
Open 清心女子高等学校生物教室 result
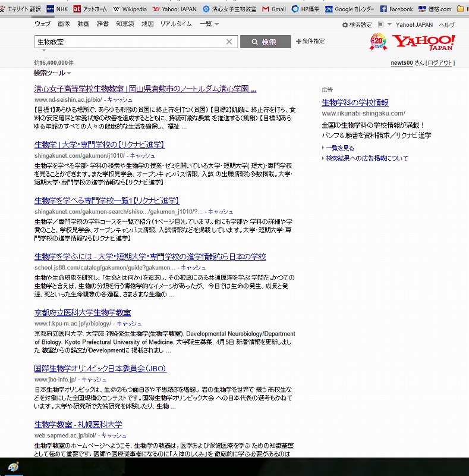(x=145, y=89)
